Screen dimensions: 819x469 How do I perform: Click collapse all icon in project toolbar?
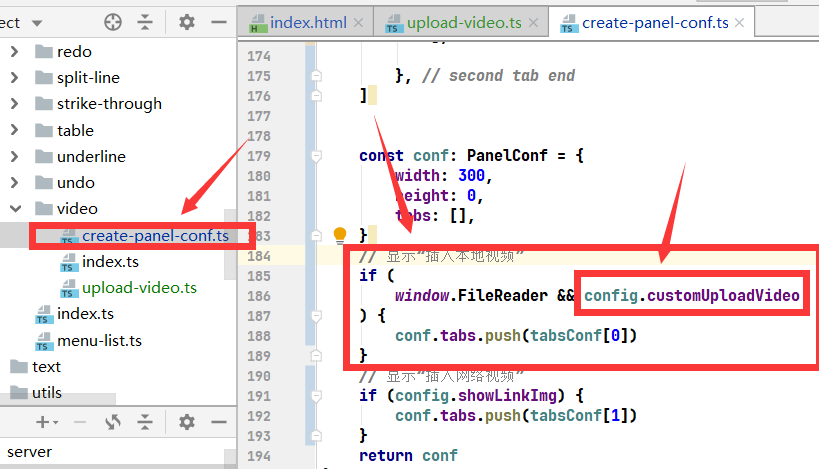[145, 22]
